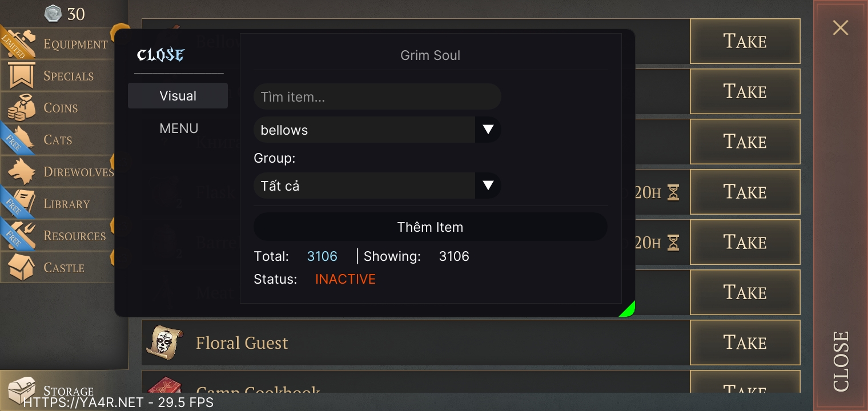Open the Specials banner icon
The width and height of the screenshot is (868, 411).
(x=22, y=76)
